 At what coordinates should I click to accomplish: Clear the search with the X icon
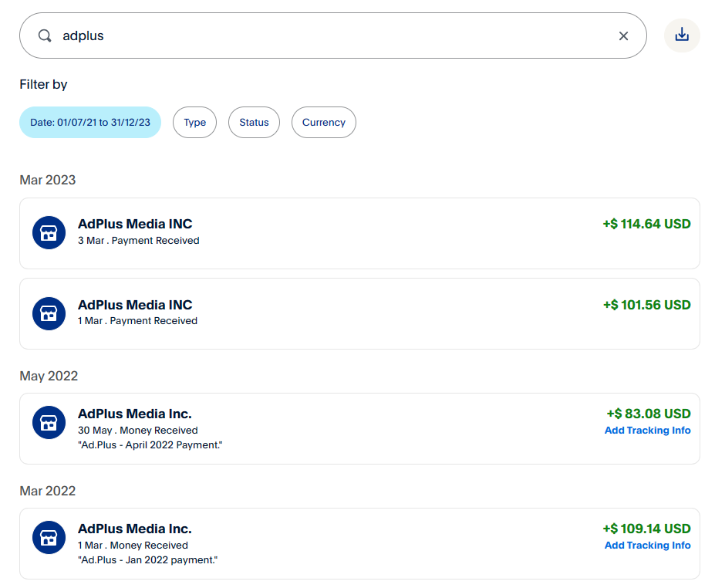[623, 35]
